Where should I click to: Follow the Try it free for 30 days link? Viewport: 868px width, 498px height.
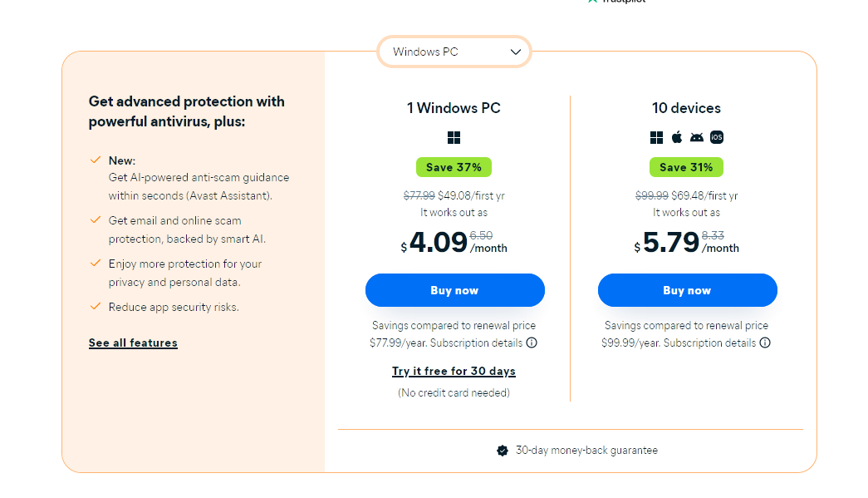click(454, 371)
